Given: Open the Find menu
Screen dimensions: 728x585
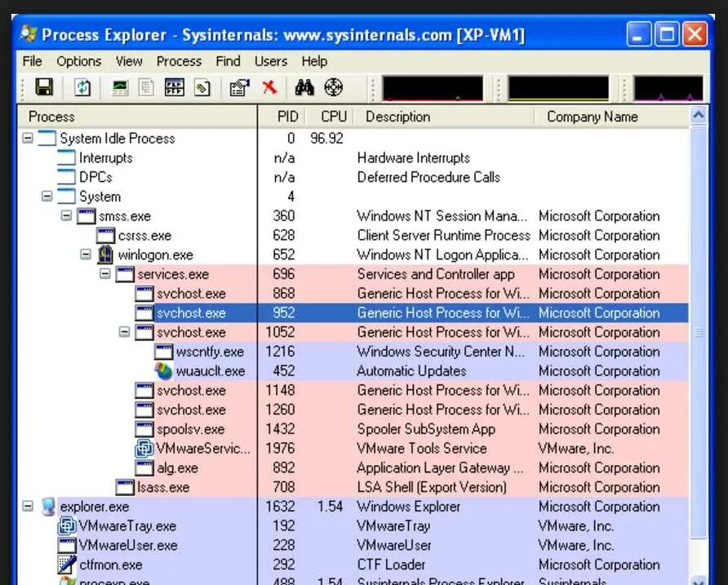Looking at the screenshot, I should tap(228, 61).
